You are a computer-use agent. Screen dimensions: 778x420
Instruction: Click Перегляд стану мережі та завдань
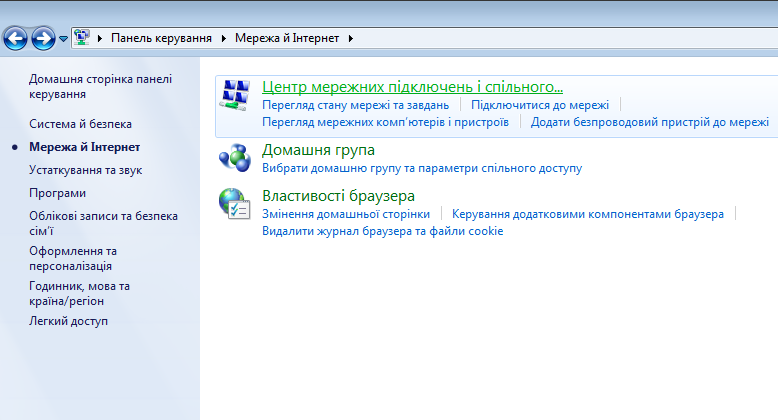point(355,105)
